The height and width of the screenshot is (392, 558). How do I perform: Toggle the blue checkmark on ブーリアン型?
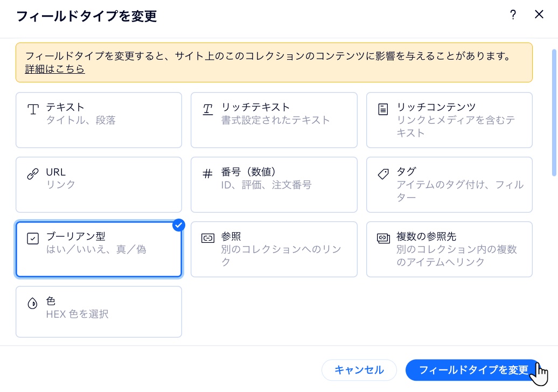pyautogui.click(x=178, y=225)
